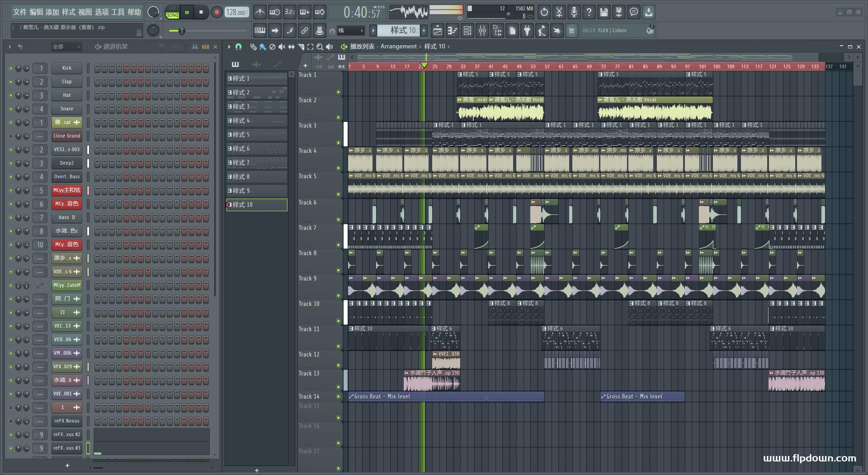Toggle the auto-scroll arrow icon
The image size is (868, 475).
[275, 31]
